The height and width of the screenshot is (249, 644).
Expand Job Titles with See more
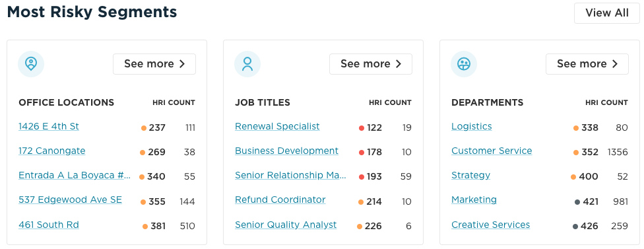371,64
